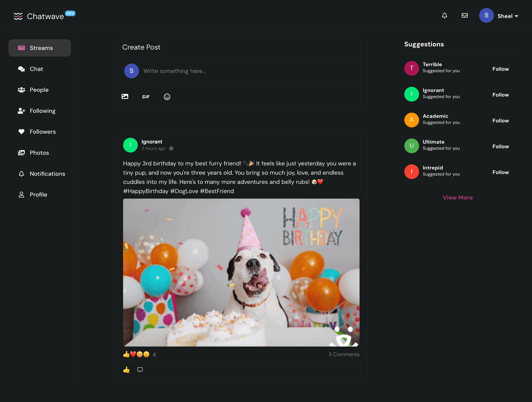This screenshot has height=402, width=532.
Task: Open Ultimate's name in Suggestions
Action: click(434, 142)
